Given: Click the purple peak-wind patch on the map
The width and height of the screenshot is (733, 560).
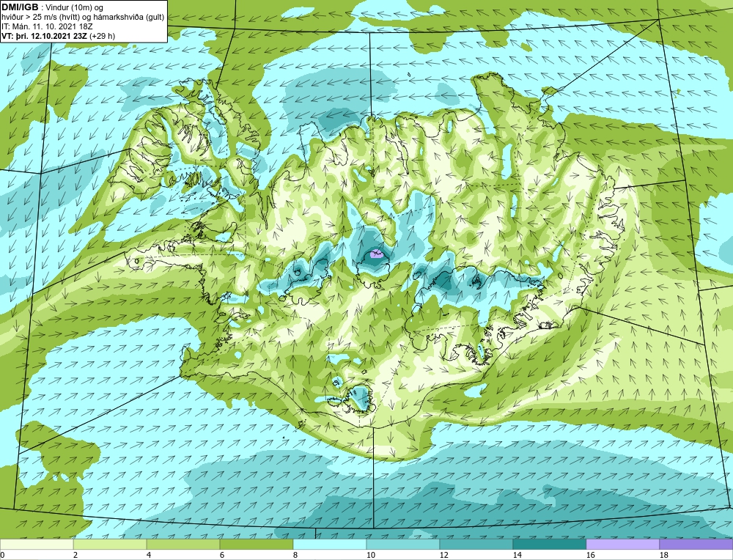Looking at the screenshot, I should click(x=376, y=254).
